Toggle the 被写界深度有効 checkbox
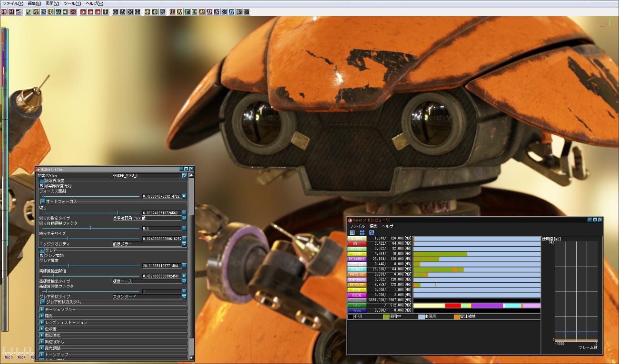Viewport: 619px width, 364px height. [41, 186]
